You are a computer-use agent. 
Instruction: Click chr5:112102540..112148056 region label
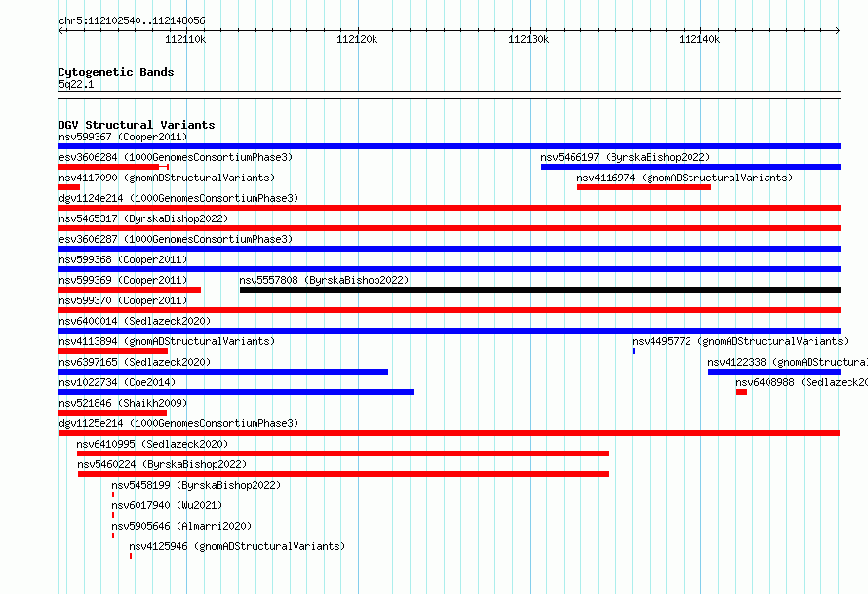pos(132,21)
